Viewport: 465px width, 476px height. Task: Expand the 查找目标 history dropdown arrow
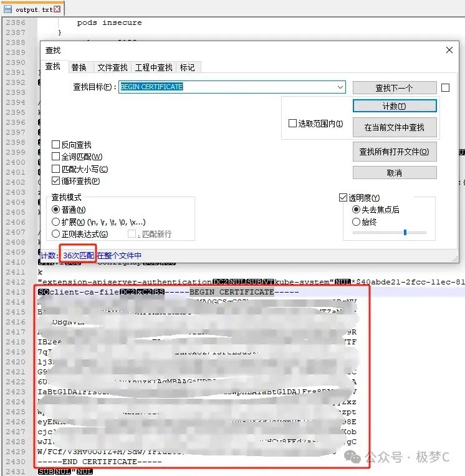pos(340,87)
